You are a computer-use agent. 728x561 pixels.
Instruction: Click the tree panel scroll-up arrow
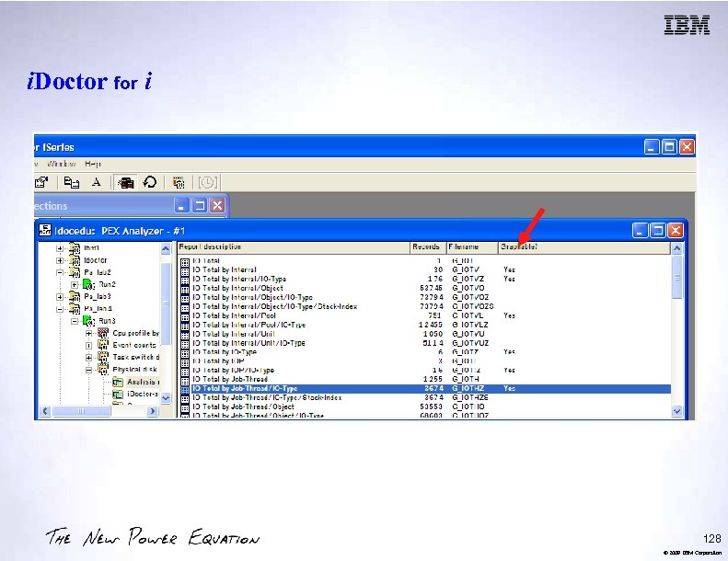[166, 249]
